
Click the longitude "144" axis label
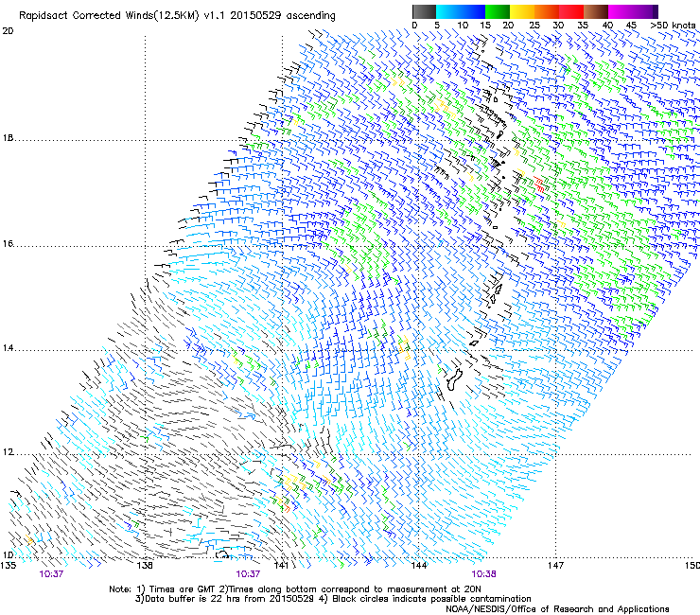(419, 566)
